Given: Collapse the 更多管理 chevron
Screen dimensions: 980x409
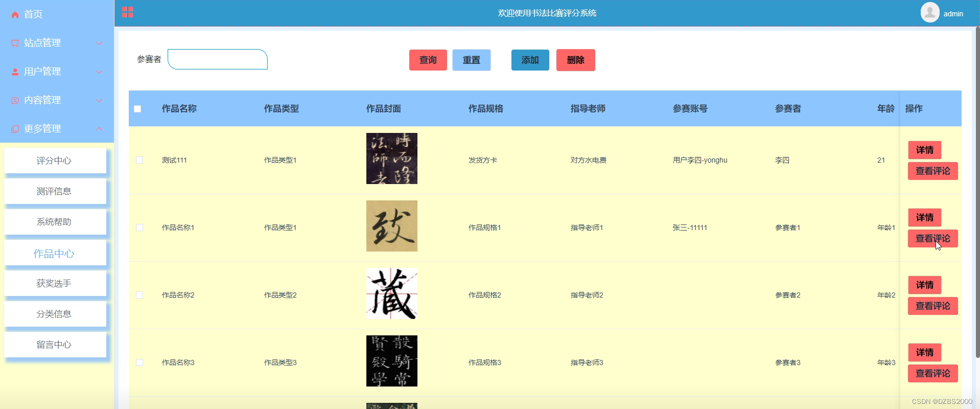Looking at the screenshot, I should 99,129.
